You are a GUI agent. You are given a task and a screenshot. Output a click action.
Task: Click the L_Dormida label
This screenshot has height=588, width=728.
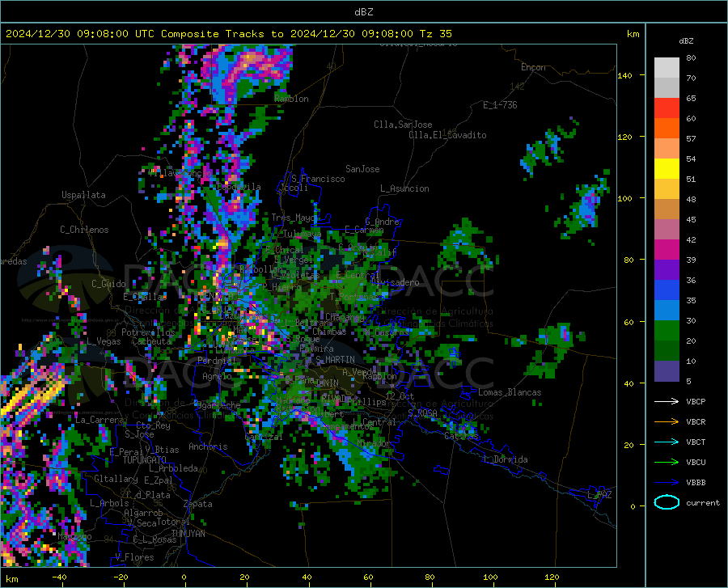tap(505, 459)
